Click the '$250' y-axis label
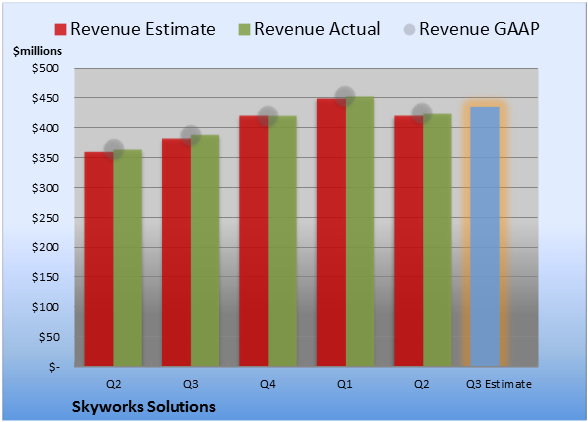This screenshot has width=588, height=422. (x=45, y=218)
